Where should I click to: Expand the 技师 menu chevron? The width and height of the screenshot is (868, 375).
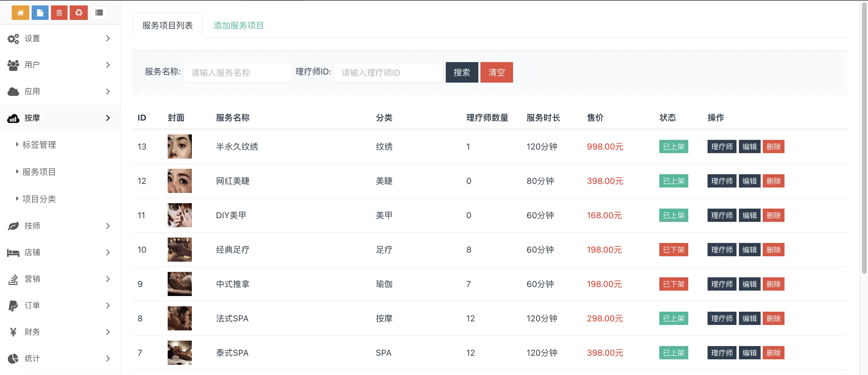click(108, 226)
